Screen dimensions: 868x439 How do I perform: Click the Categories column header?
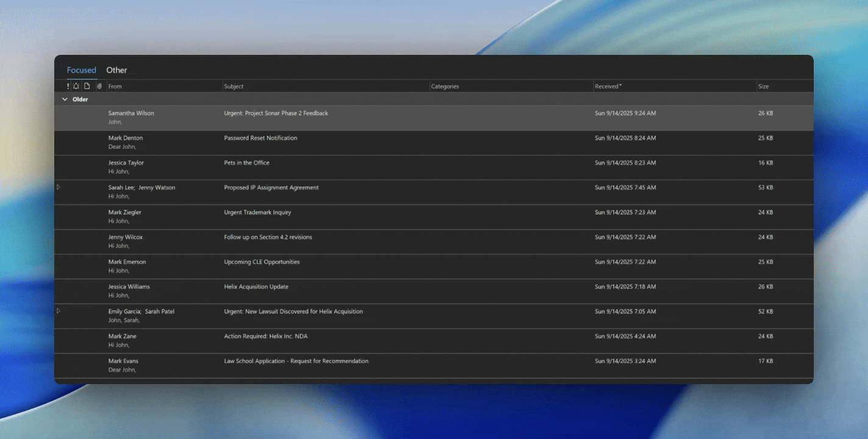[x=445, y=86]
